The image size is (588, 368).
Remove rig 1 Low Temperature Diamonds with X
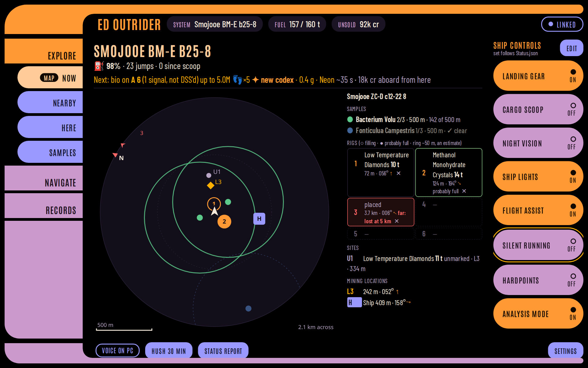pos(398,173)
